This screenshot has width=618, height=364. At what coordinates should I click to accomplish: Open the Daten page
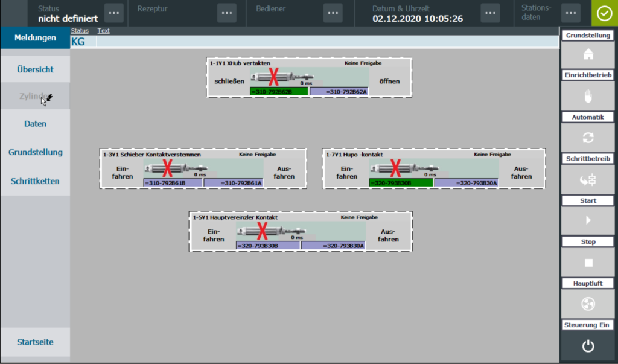[35, 123]
